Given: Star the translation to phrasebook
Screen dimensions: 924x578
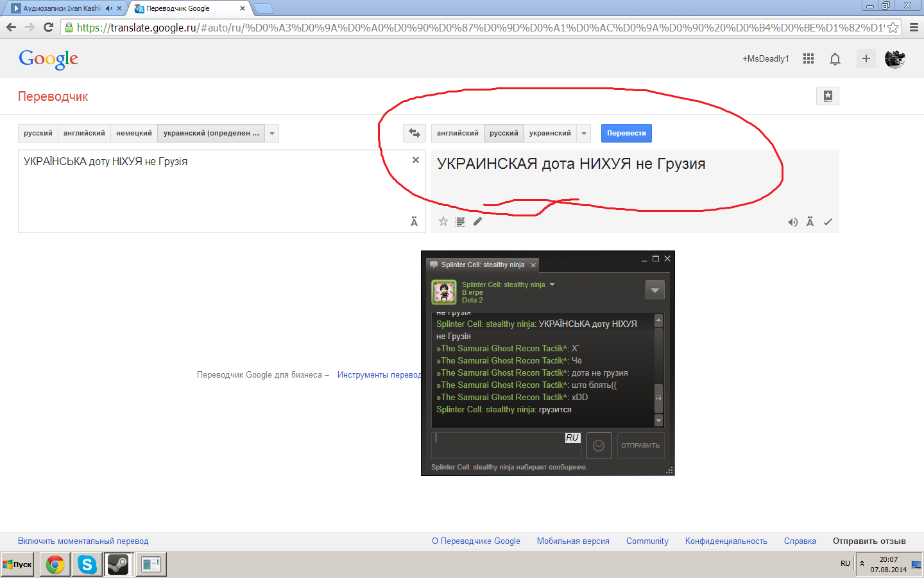Looking at the screenshot, I should click(x=443, y=222).
